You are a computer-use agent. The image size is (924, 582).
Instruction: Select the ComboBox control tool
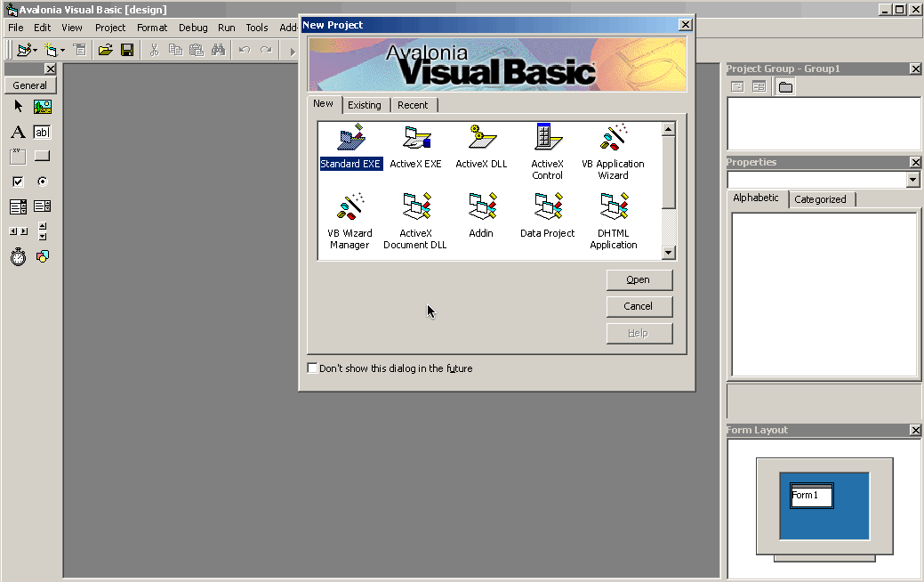pyautogui.click(x=16, y=206)
